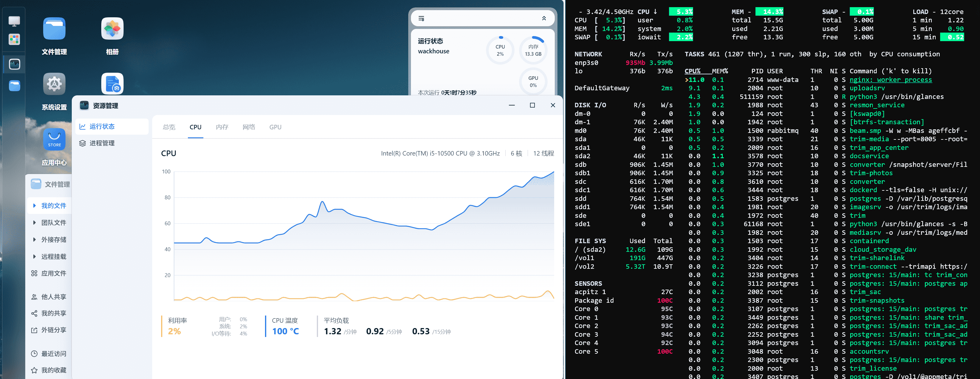Click the file manager icon in dock
The image size is (980, 379).
pos(15,86)
